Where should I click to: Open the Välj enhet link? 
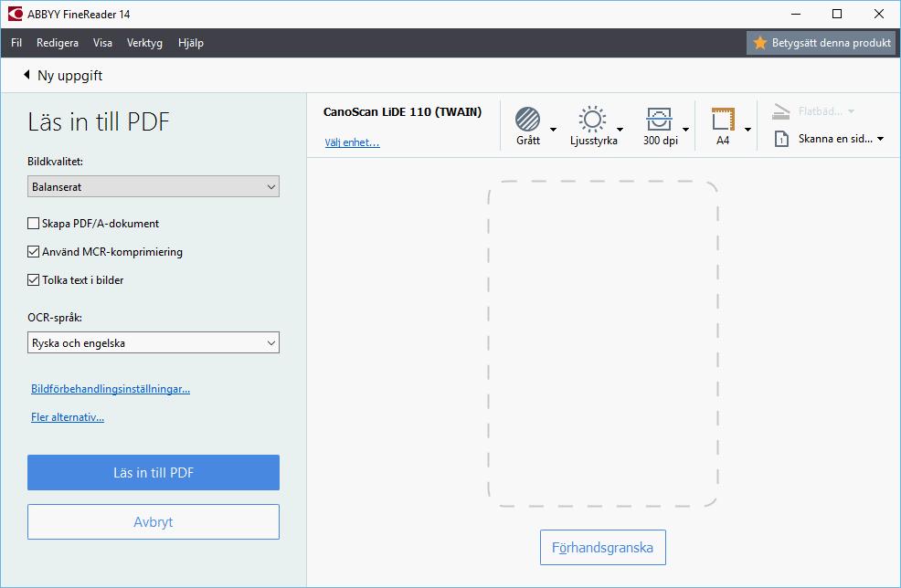(352, 142)
